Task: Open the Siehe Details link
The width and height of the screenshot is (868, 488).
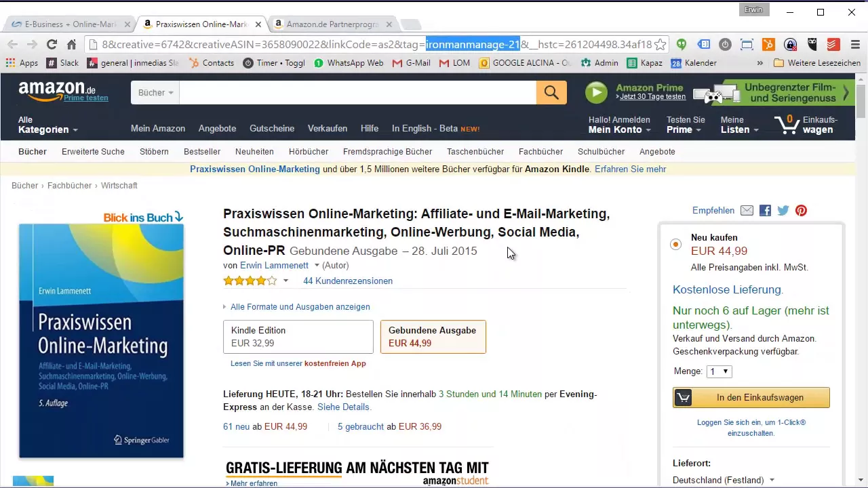Action: point(344,407)
